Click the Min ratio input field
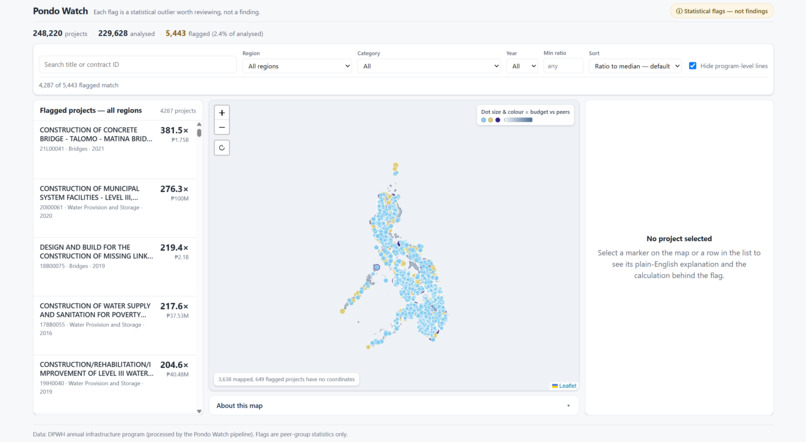This screenshot has width=806, height=442. pyautogui.click(x=563, y=66)
